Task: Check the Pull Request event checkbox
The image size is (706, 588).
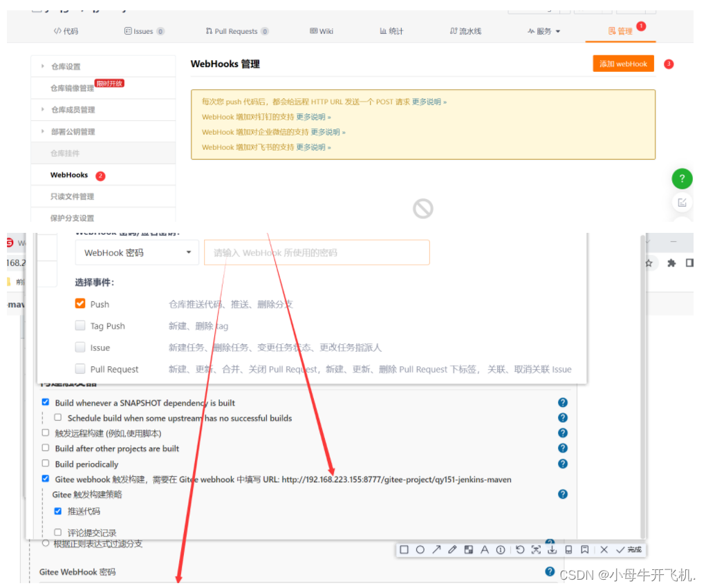Action: [80, 369]
